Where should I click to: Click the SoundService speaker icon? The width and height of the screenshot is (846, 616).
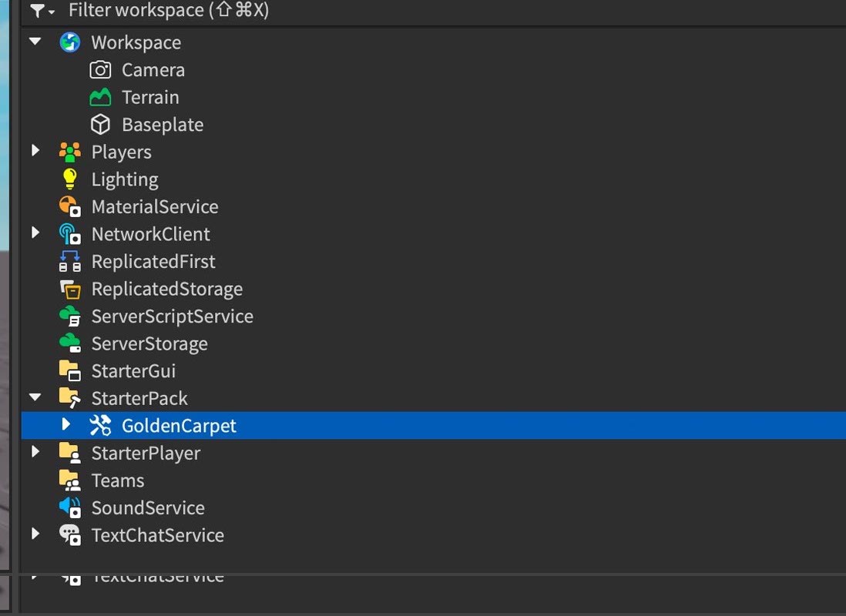(x=69, y=507)
